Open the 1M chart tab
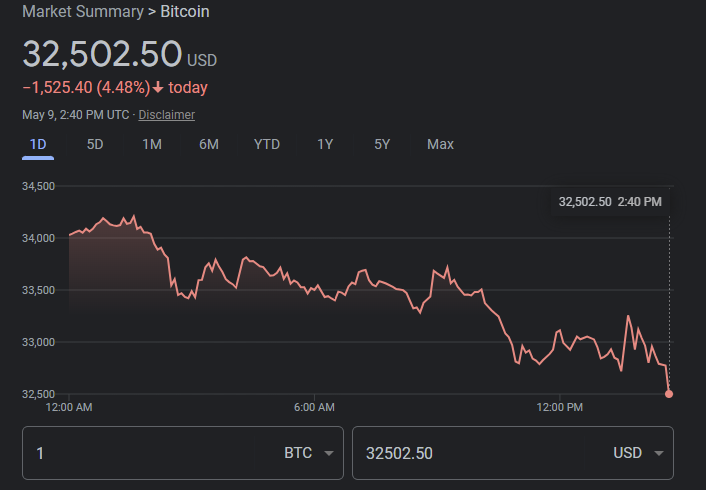The image size is (706, 490). (x=152, y=145)
